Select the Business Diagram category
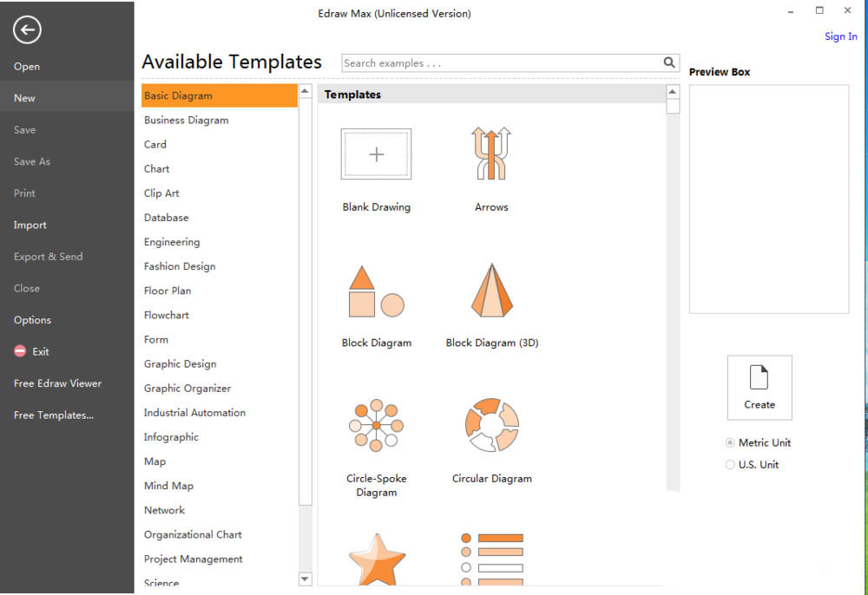 tap(220, 120)
